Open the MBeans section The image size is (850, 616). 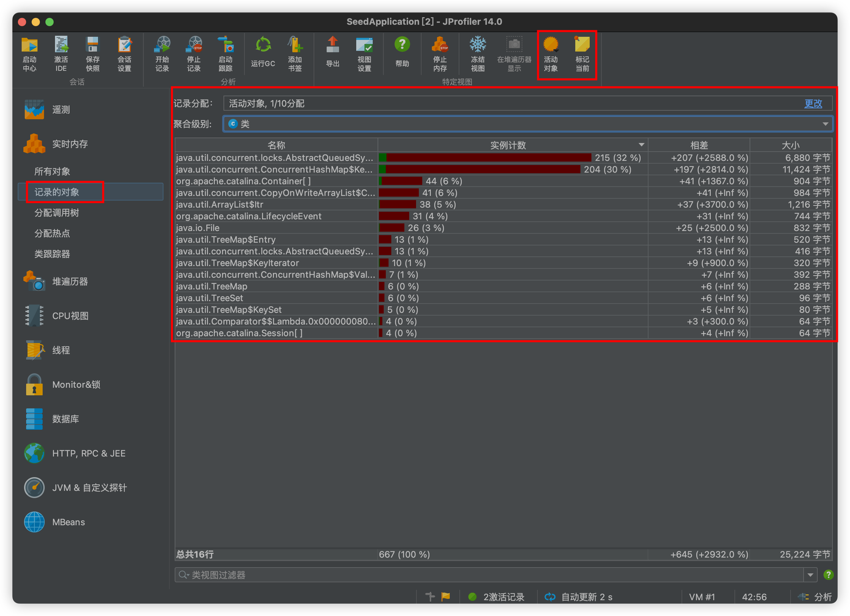(x=54, y=522)
